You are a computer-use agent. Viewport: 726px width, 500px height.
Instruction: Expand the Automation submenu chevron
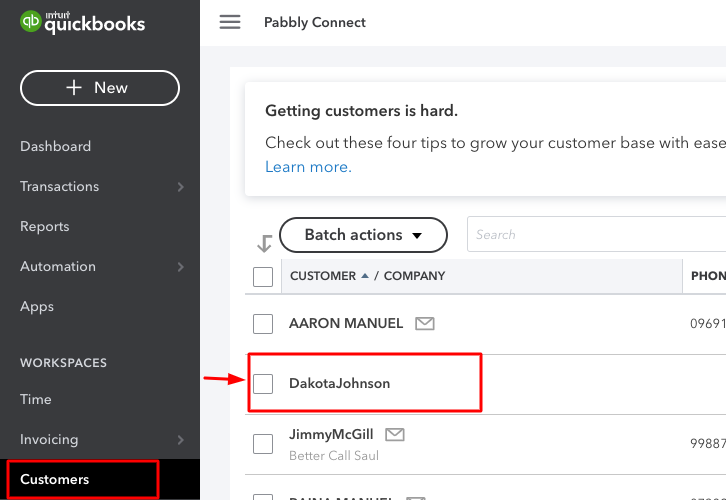point(181,267)
